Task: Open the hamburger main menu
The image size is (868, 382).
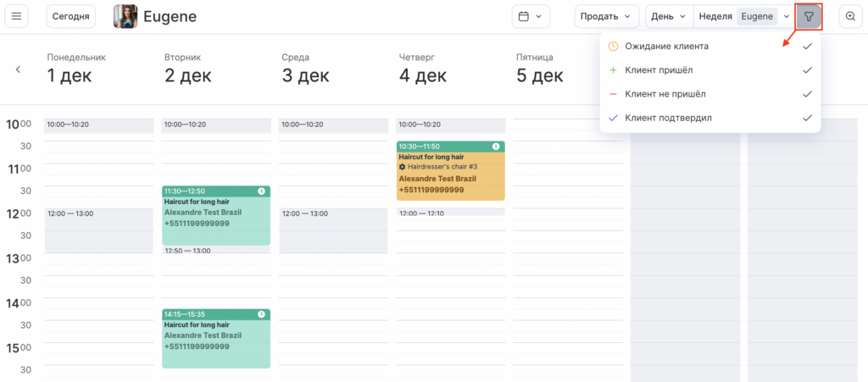Action: 17,16
